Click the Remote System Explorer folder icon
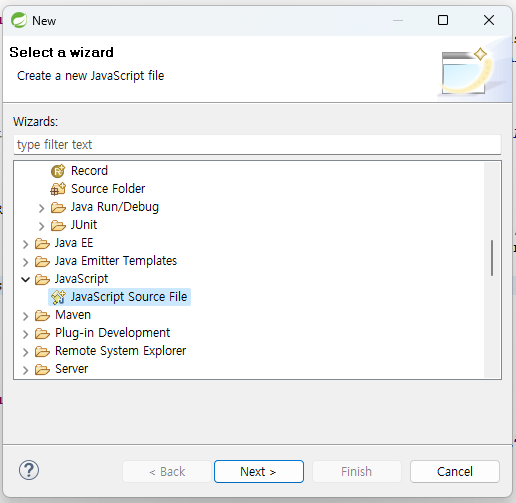 point(42,351)
